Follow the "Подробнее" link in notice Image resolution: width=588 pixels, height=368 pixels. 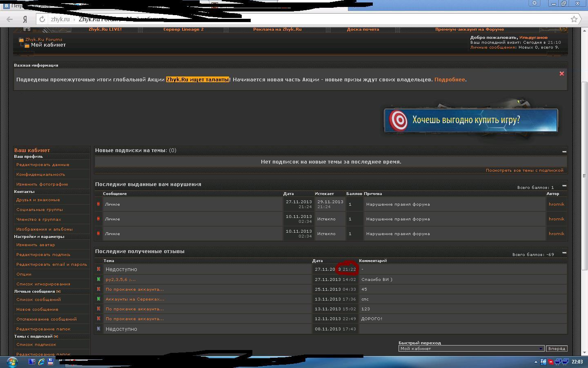click(x=450, y=80)
